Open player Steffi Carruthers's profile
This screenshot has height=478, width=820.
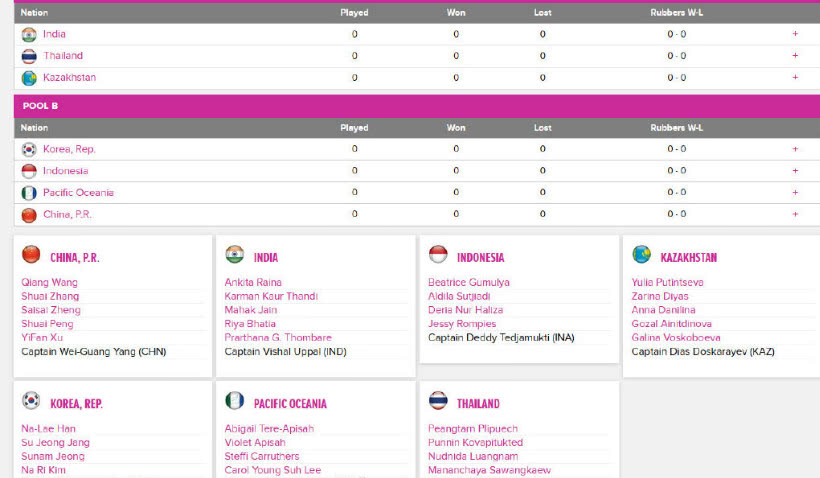(x=262, y=457)
